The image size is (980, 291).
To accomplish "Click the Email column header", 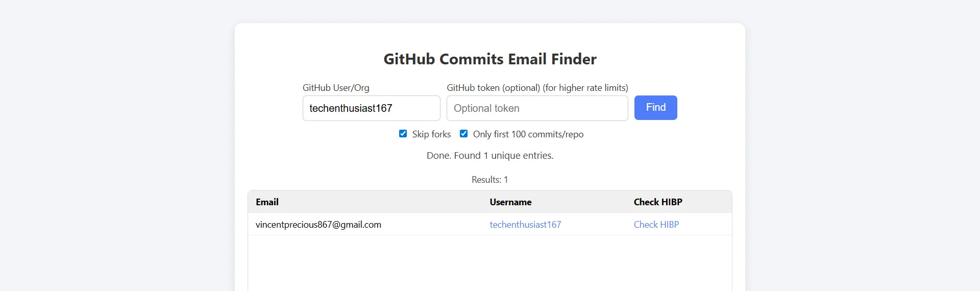I will click(x=267, y=202).
